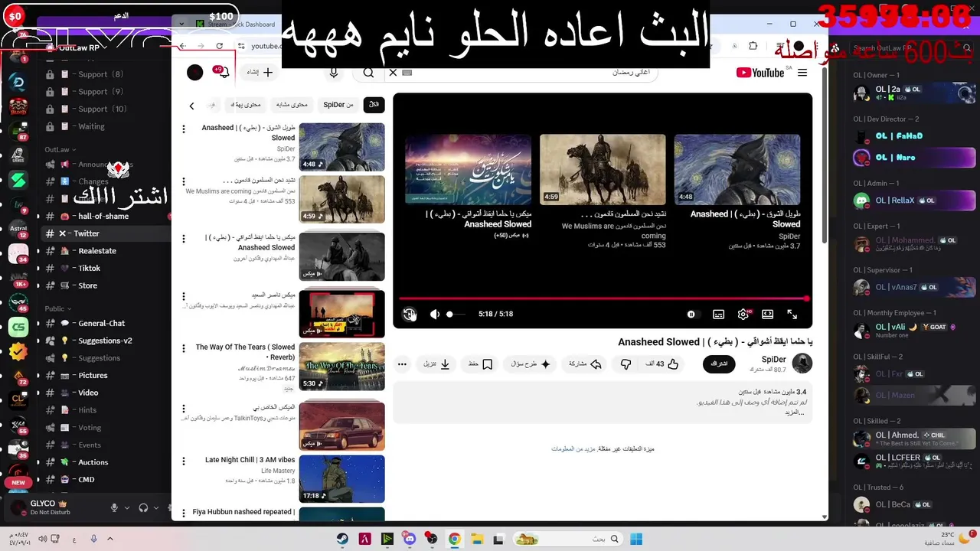Save the video with the bookmark button
The height and width of the screenshot is (551, 980).
481,364
